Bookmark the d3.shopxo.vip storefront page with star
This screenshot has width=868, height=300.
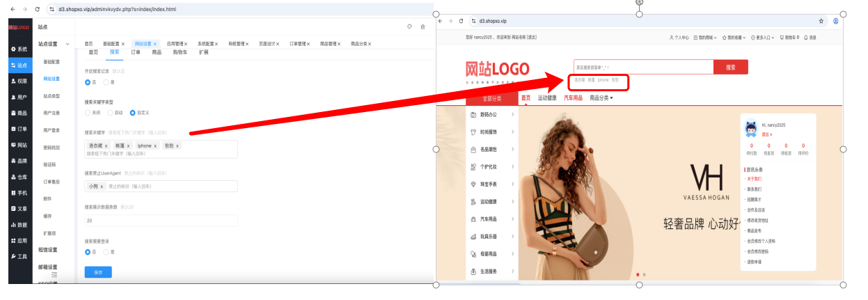(x=821, y=21)
